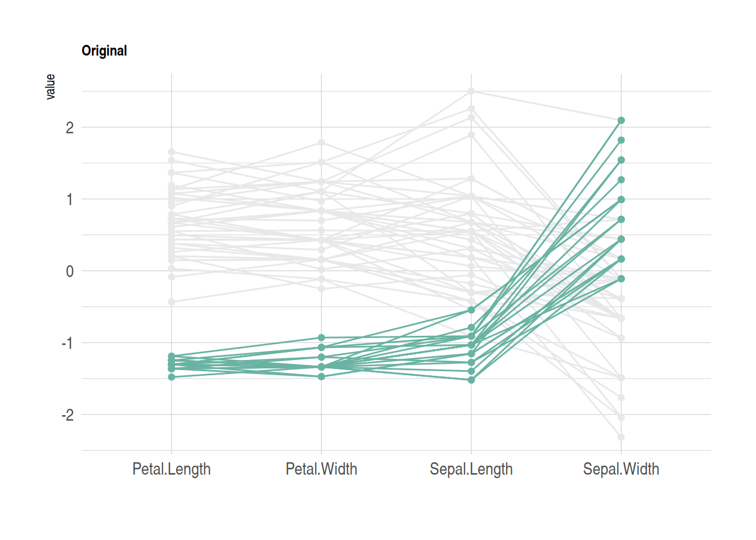Click the highest gray point on Sepal.Length
The image size is (756, 540).
coord(471,91)
